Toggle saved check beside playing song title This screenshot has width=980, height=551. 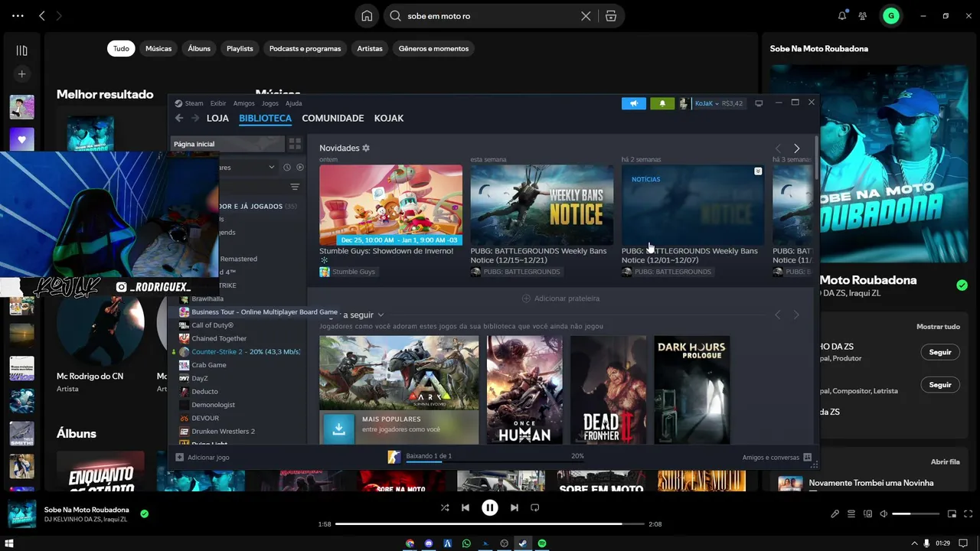click(x=144, y=514)
